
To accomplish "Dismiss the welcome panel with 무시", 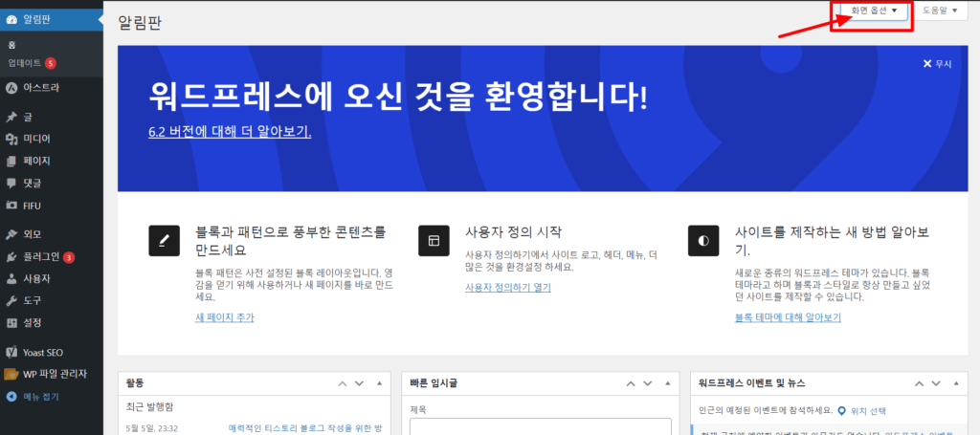I will [938, 64].
